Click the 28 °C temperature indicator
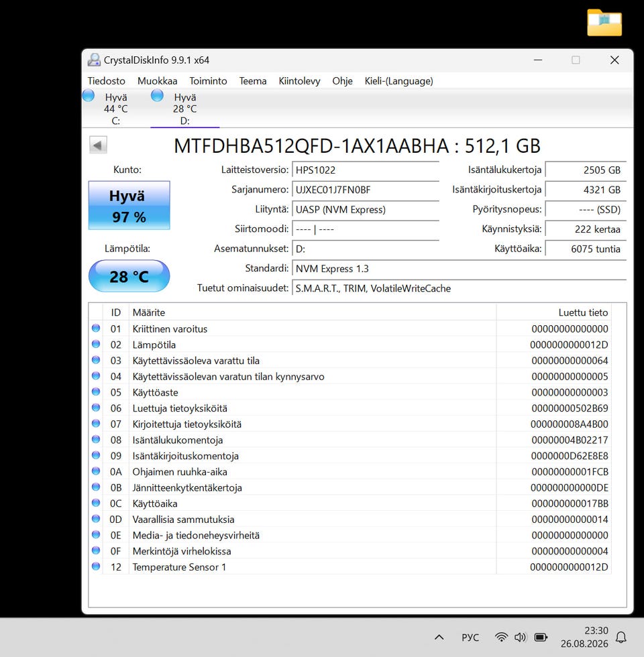The image size is (644, 657). [x=129, y=276]
